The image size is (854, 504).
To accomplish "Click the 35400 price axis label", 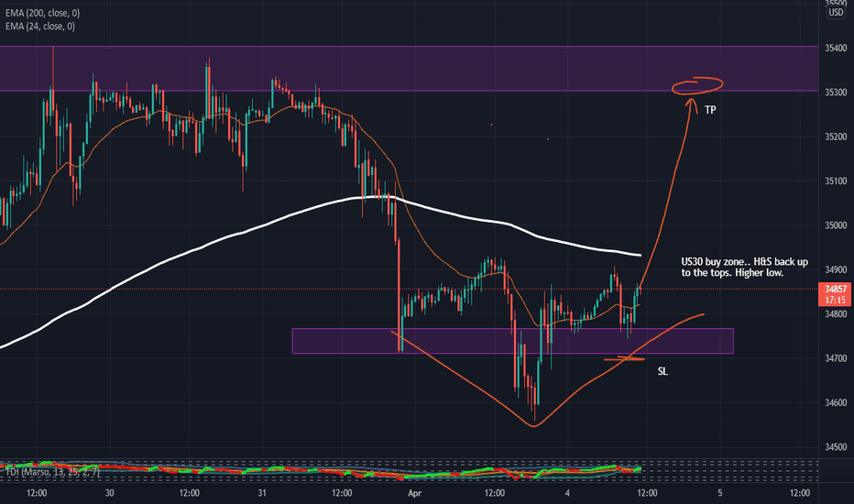I will click(x=836, y=48).
